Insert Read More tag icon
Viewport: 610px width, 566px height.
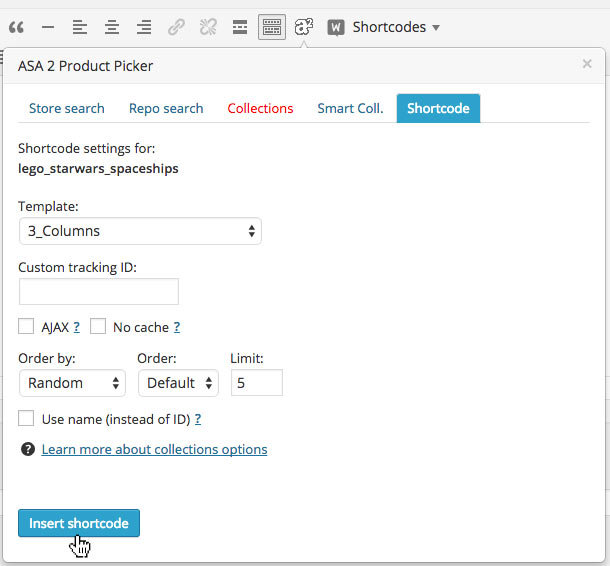[x=240, y=27]
